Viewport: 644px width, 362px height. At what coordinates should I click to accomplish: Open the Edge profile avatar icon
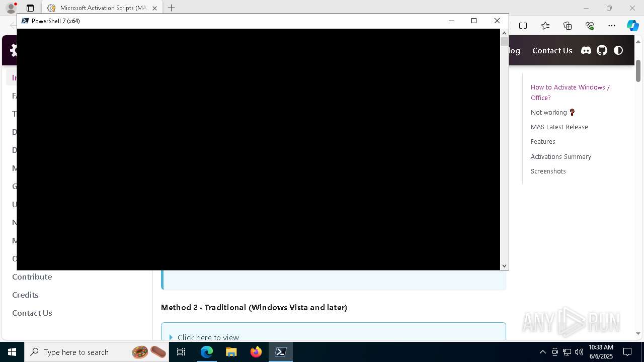(11, 8)
